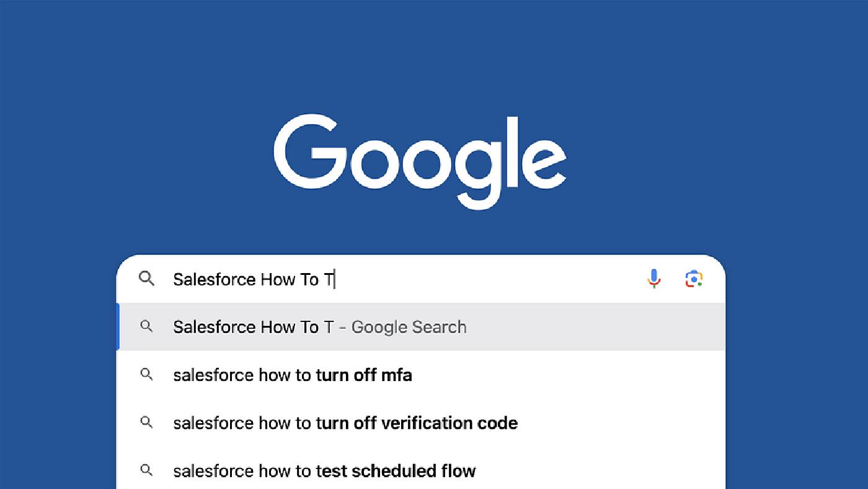This screenshot has height=489, width=868.
Task: Click the magnifying glass in the search bar
Action: pyautogui.click(x=147, y=279)
